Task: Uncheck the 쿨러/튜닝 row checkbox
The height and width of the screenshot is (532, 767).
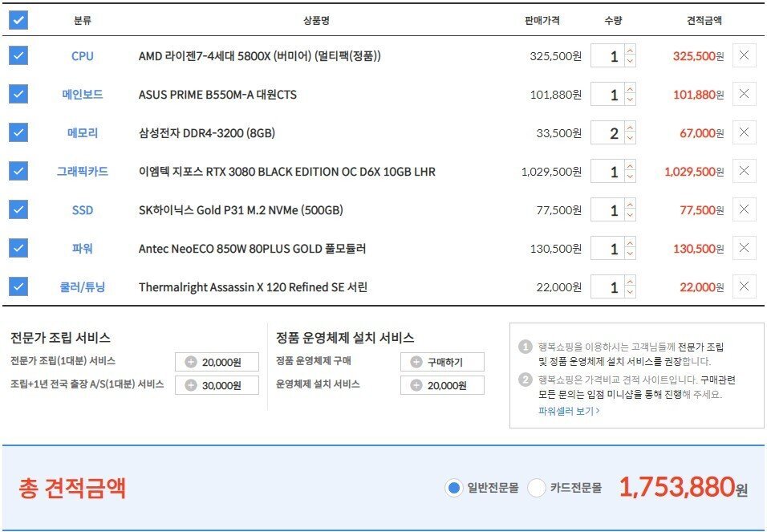Action: pyautogui.click(x=18, y=286)
